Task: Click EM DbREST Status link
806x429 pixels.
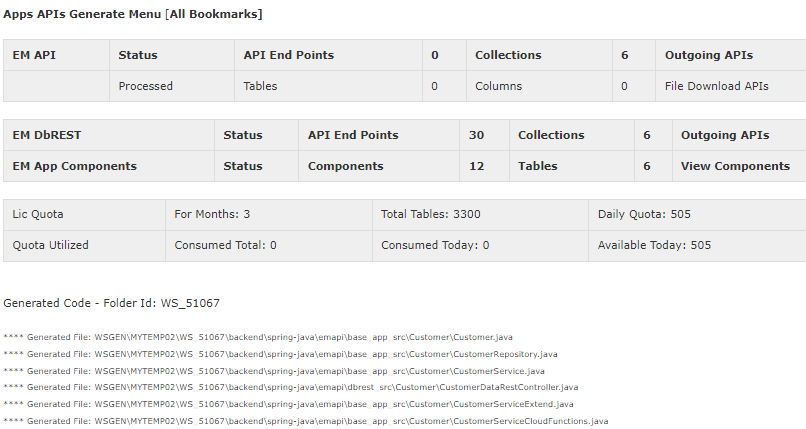Action: [x=243, y=135]
